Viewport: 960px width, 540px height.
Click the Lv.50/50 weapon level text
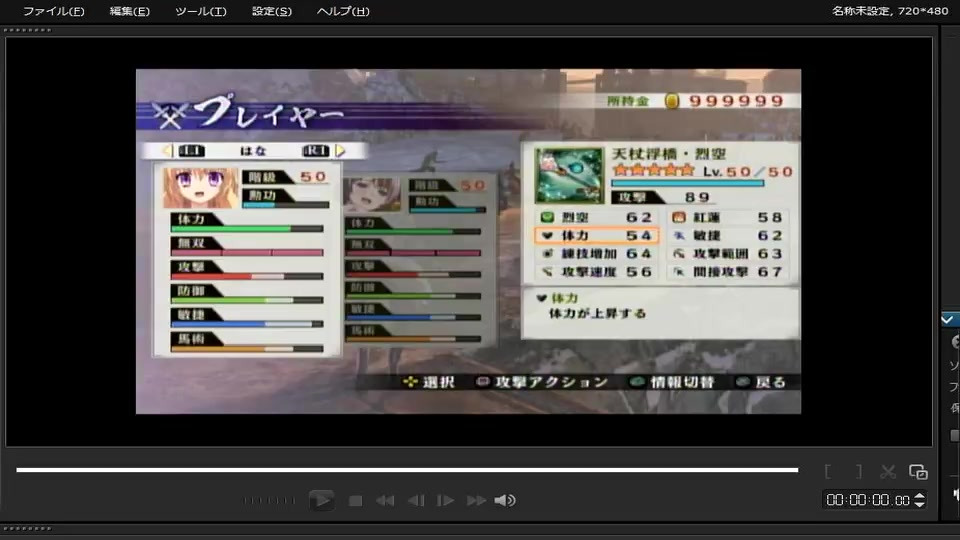pos(748,171)
